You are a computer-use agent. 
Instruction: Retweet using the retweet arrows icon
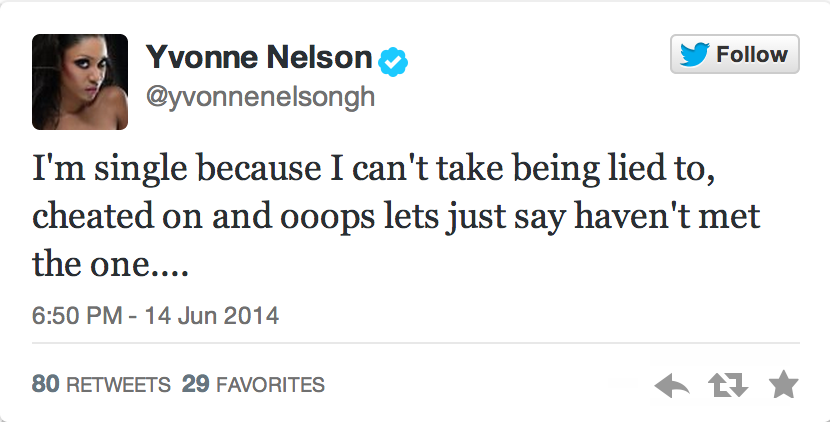pos(728,385)
